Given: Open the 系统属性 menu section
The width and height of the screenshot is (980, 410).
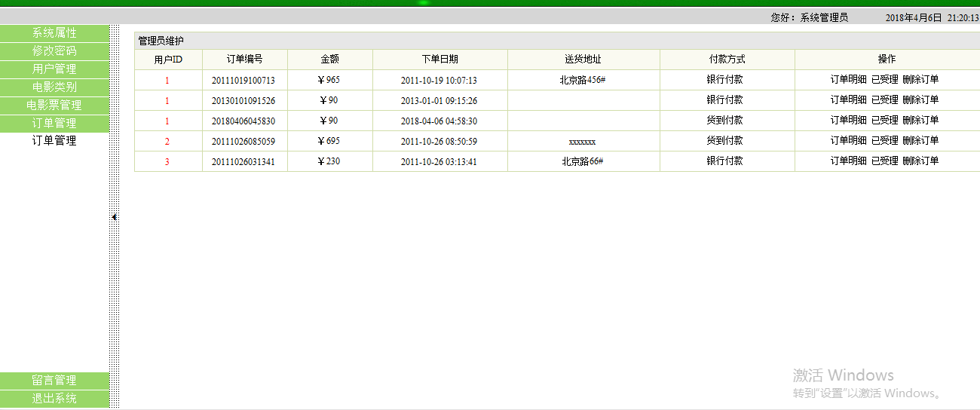Looking at the screenshot, I should click(x=54, y=33).
